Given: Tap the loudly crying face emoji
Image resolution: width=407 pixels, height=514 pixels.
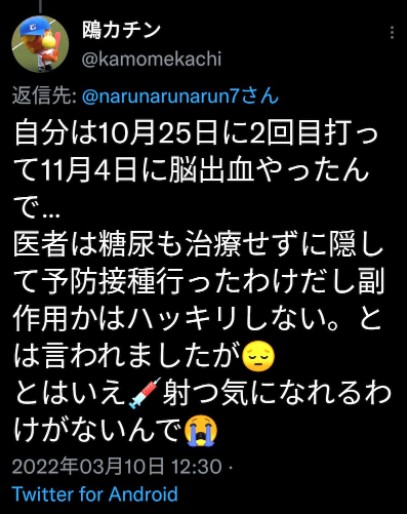Looking at the screenshot, I should click(201, 430).
